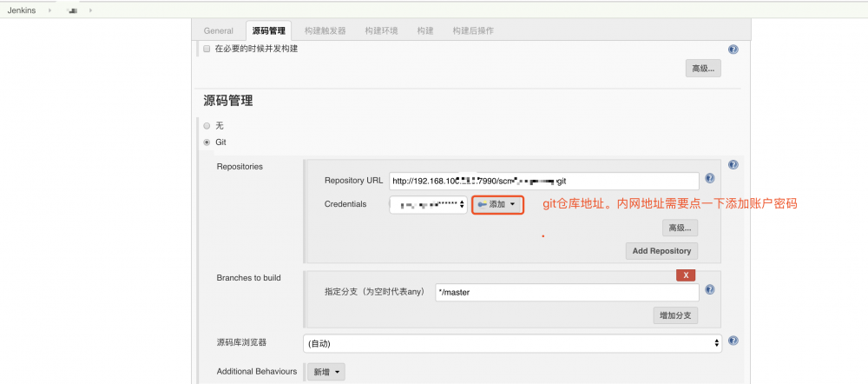Switch to the 构建触发器 tab

[x=325, y=31]
